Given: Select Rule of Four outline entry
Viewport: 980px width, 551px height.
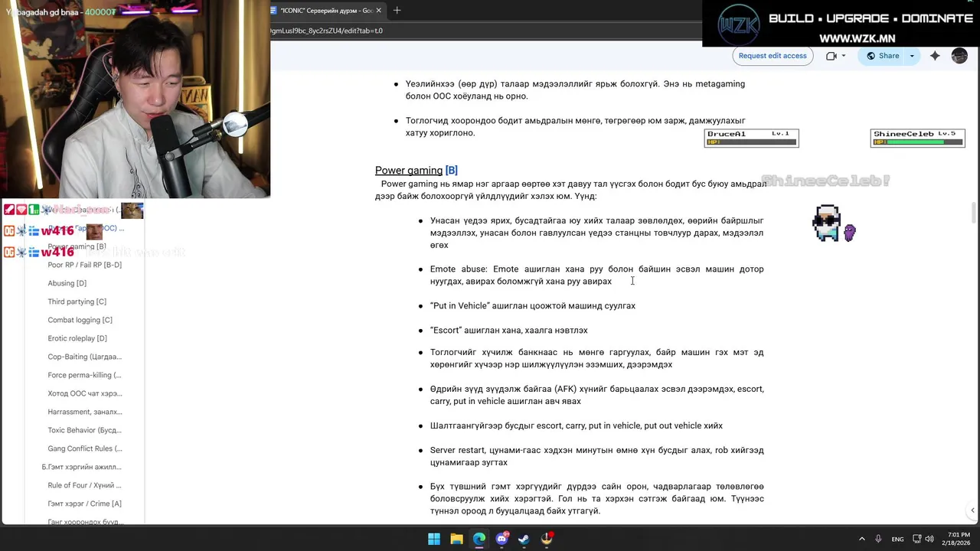Looking at the screenshot, I should pyautogui.click(x=84, y=485).
